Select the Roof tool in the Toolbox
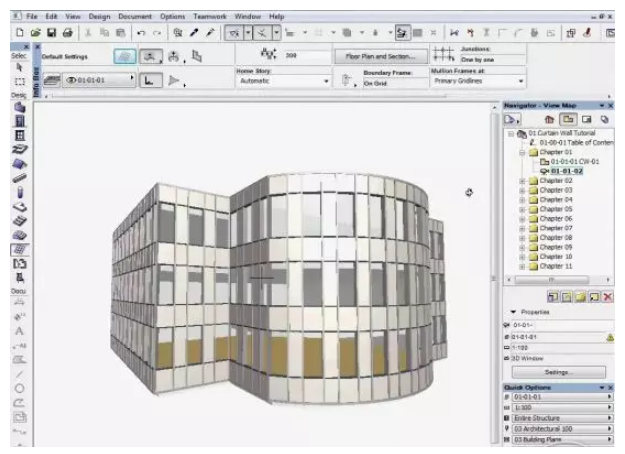This screenshot has height=454, width=625. (x=20, y=164)
